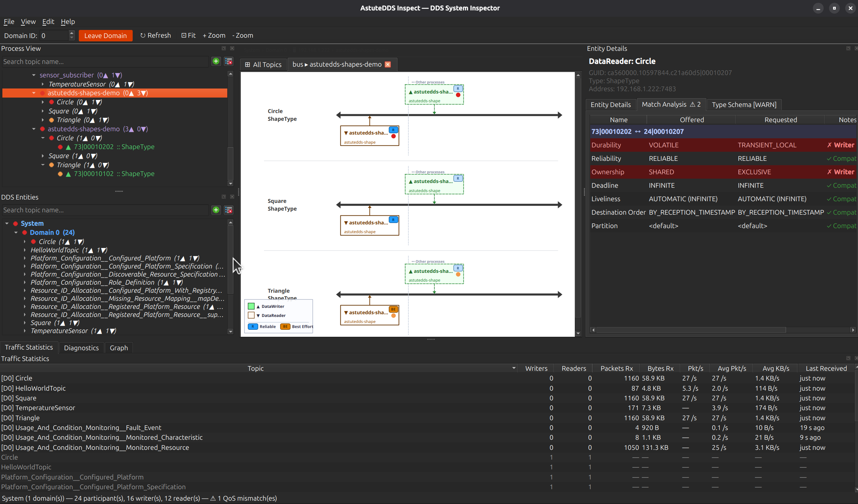Click DDS Entities search topic field
This screenshot has width=858, height=504.
pyautogui.click(x=105, y=210)
